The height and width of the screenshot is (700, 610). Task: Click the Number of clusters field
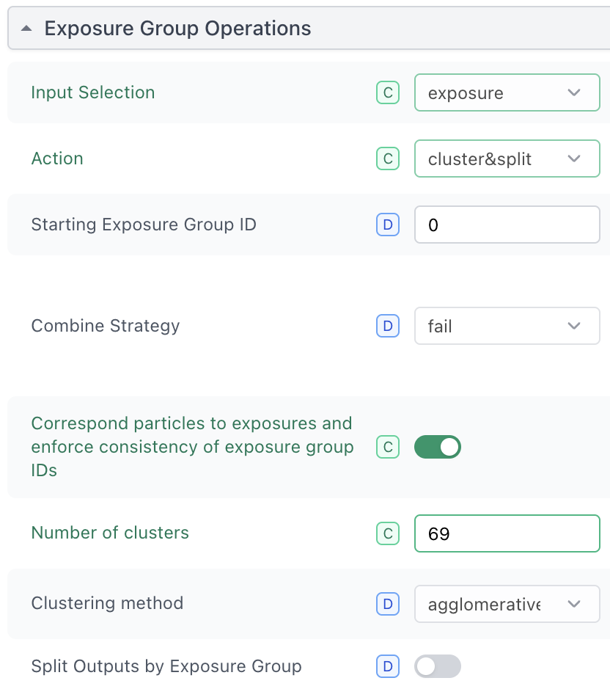pyautogui.click(x=507, y=533)
